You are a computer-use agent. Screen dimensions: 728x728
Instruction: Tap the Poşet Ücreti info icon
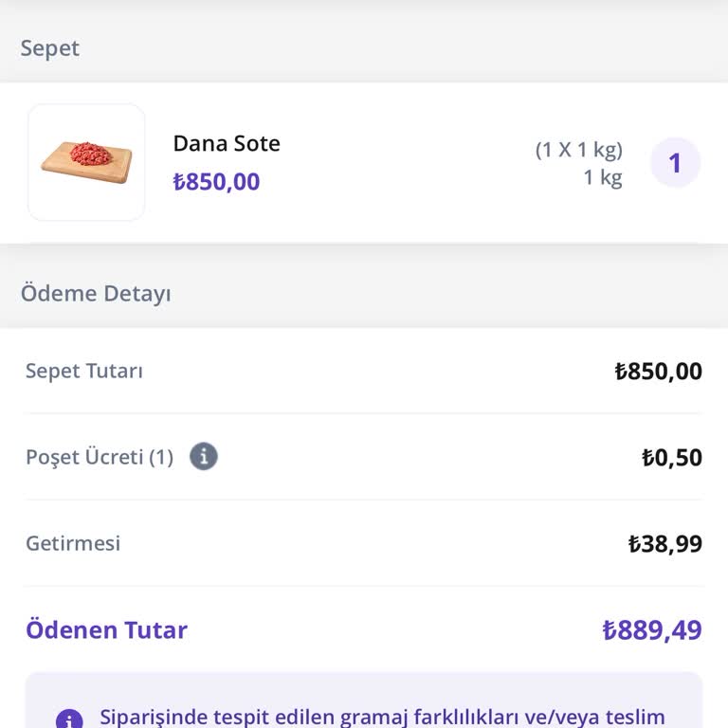tap(204, 457)
